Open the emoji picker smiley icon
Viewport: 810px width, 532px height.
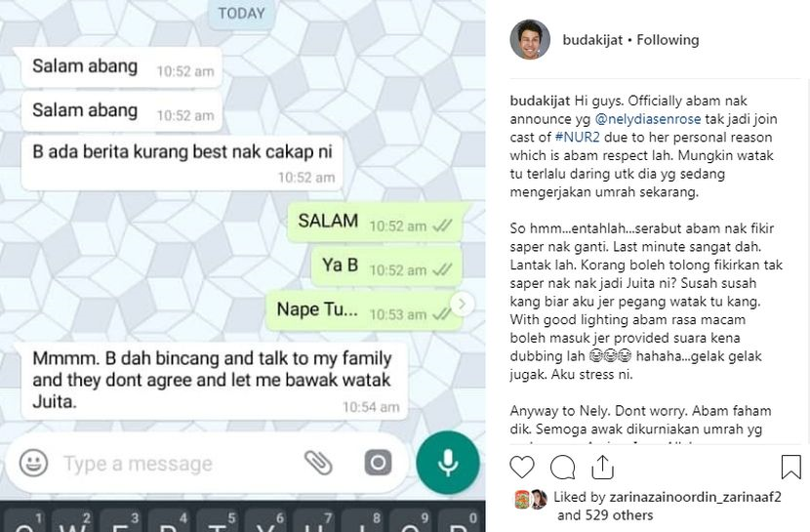click(x=33, y=463)
